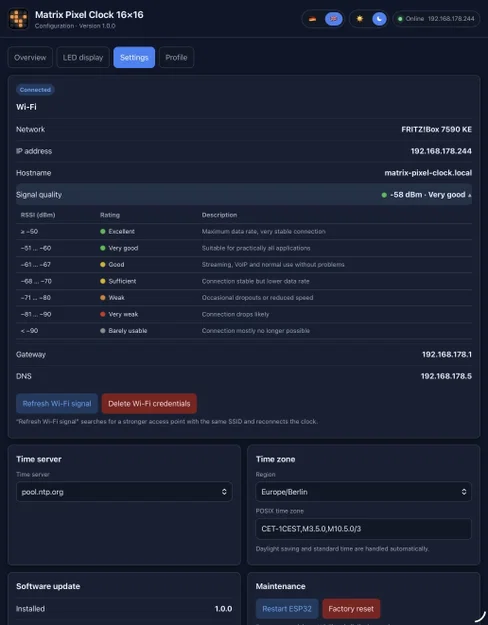Open the Time server dropdown
The image size is (488, 625).
tap(124, 492)
